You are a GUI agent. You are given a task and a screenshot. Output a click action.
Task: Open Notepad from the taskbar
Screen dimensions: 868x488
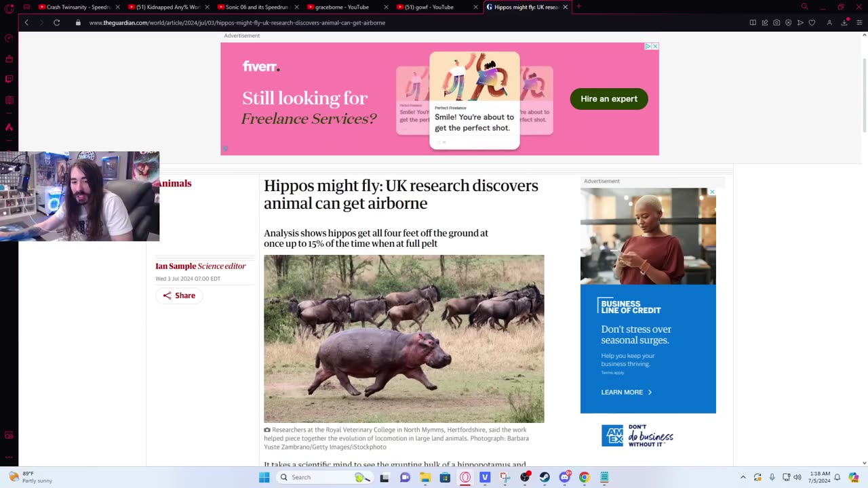pos(604,477)
